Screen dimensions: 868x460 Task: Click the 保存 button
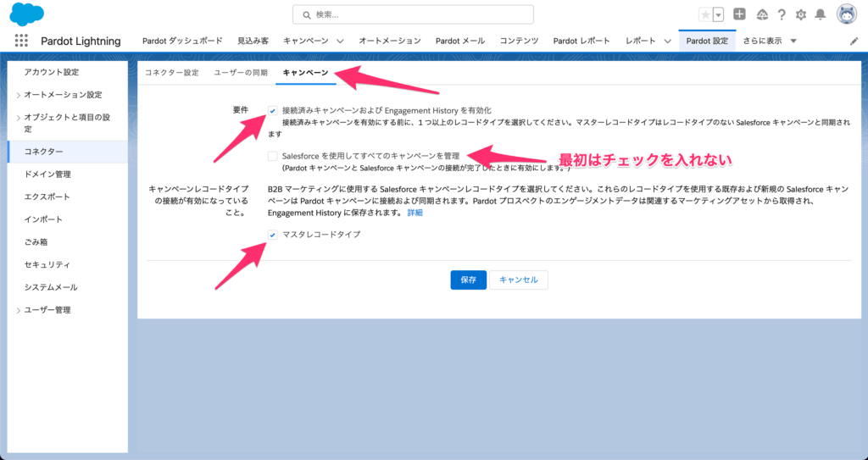468,280
